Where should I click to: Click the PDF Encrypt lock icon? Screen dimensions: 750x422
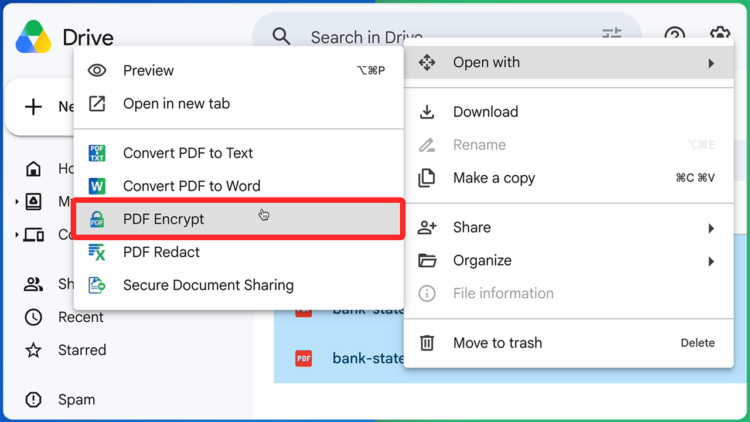[x=97, y=219]
